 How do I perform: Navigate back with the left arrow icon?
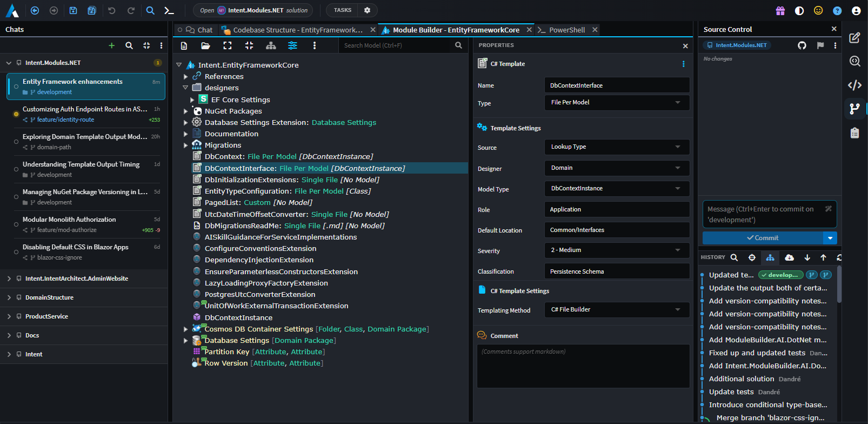point(35,10)
